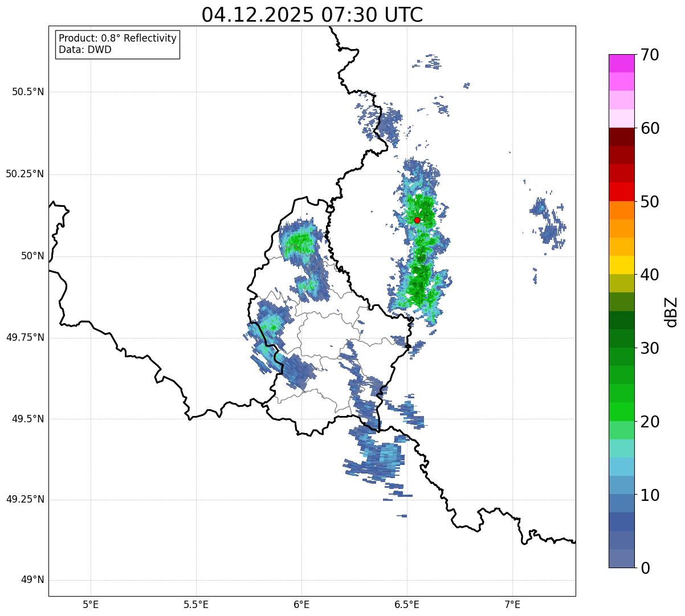The width and height of the screenshot is (685, 616).
Task: Click the magenta top swatch of colorbar
Action: pos(622,63)
